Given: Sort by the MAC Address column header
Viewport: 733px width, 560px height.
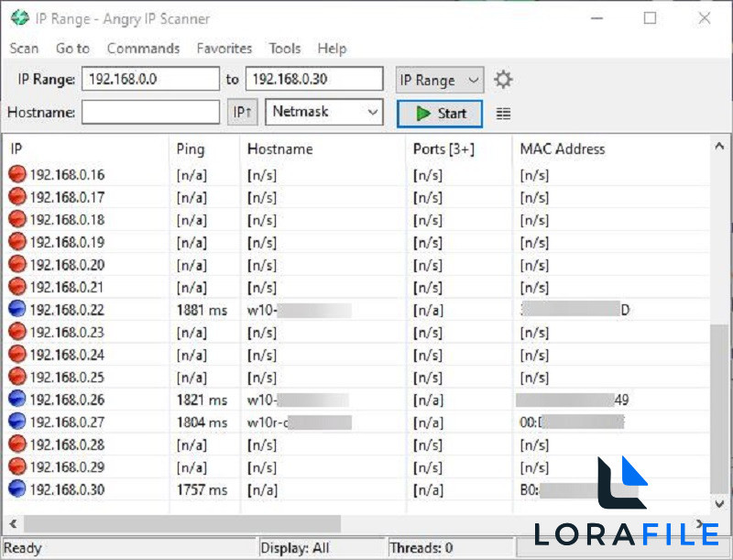Looking at the screenshot, I should [x=611, y=148].
